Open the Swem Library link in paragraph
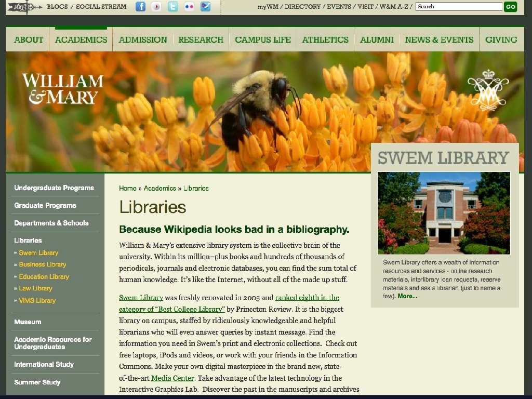532x399 pixels. pos(141,298)
